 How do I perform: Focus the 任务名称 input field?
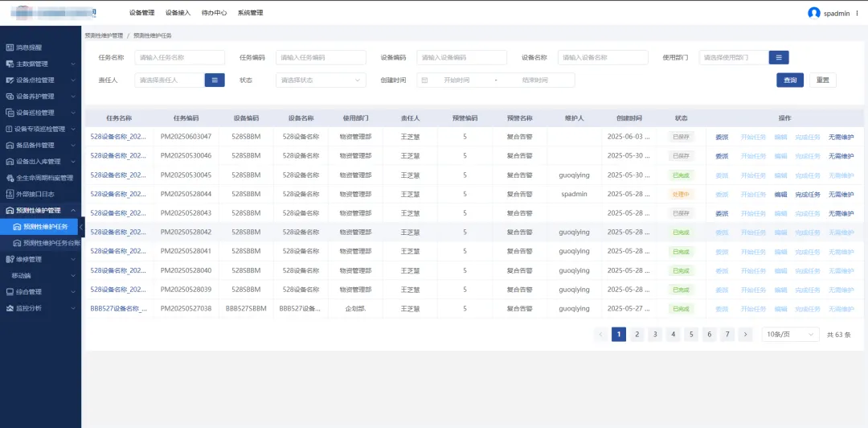point(179,58)
